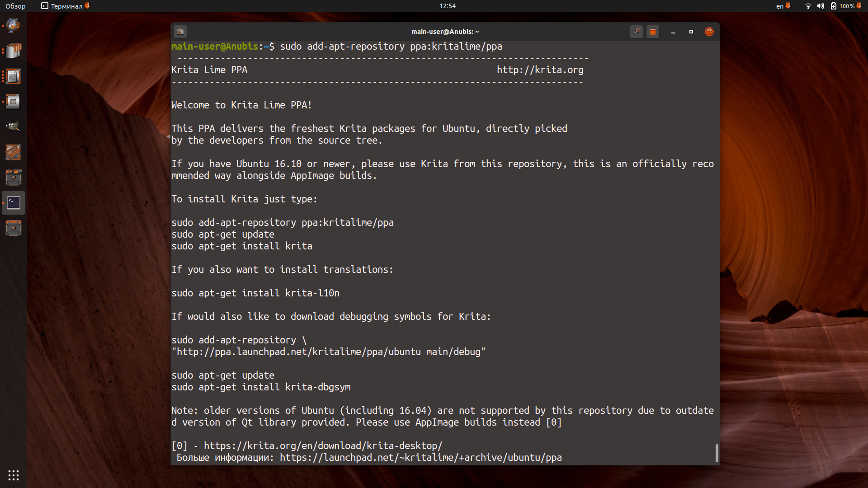868x488 pixels.
Task: Click 'If you also want to install translations:'
Action: 282,270
